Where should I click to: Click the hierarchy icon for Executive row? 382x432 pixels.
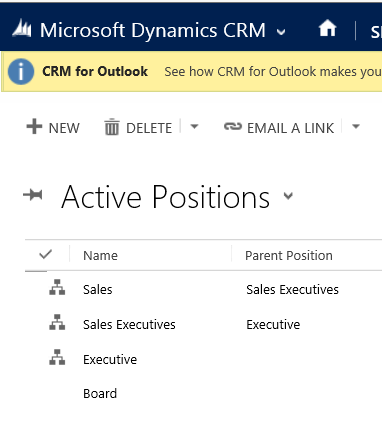coord(57,357)
